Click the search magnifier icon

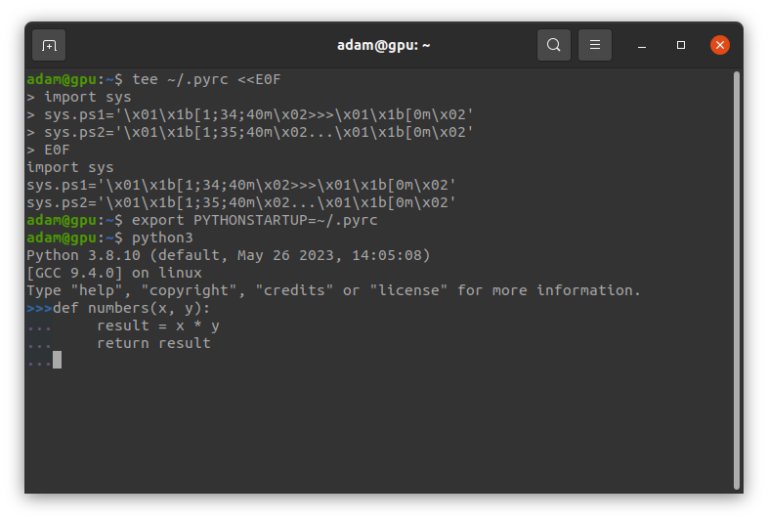[x=553, y=45]
